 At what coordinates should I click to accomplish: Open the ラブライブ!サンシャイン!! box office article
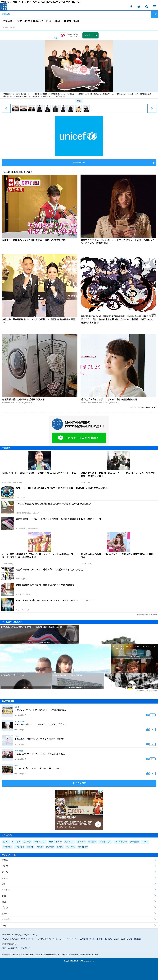[x=40, y=549]
